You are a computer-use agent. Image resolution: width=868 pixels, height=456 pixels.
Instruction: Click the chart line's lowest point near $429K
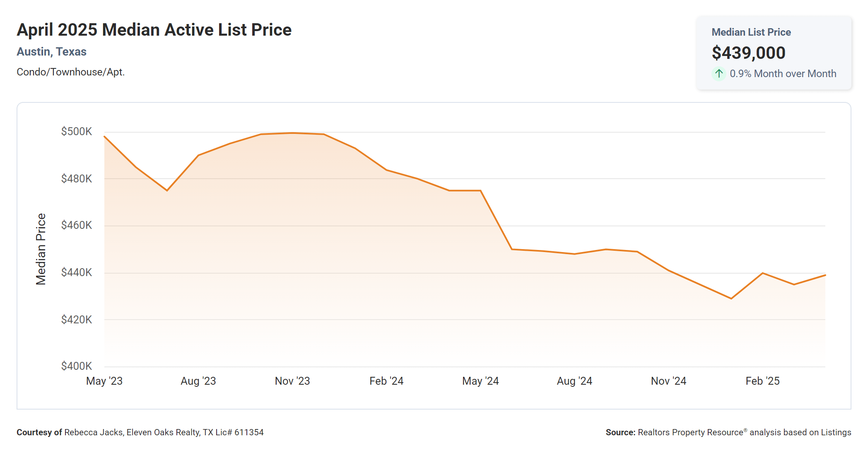(731, 298)
